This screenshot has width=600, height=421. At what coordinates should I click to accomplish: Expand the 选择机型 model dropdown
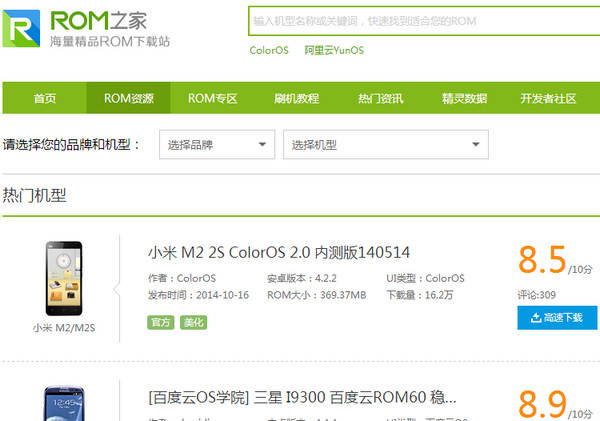coord(386,145)
